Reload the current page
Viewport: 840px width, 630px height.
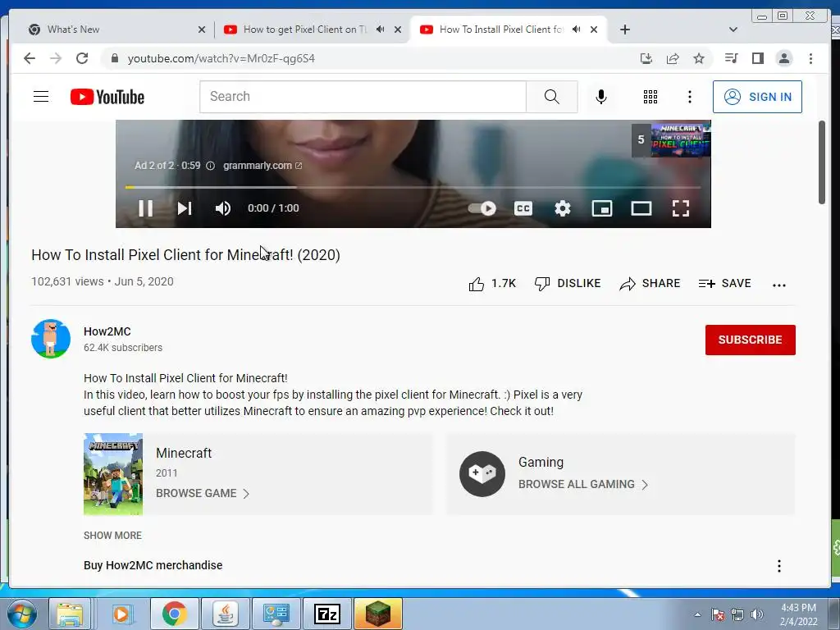pos(82,58)
